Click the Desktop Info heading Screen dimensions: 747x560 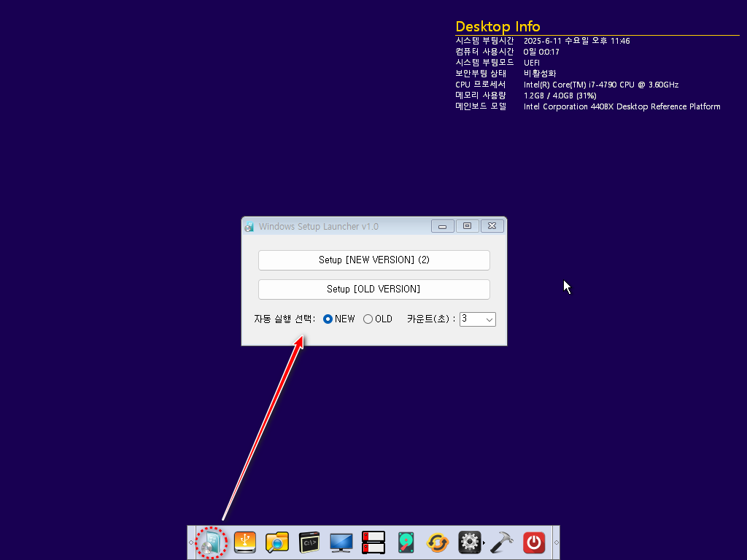point(498,26)
